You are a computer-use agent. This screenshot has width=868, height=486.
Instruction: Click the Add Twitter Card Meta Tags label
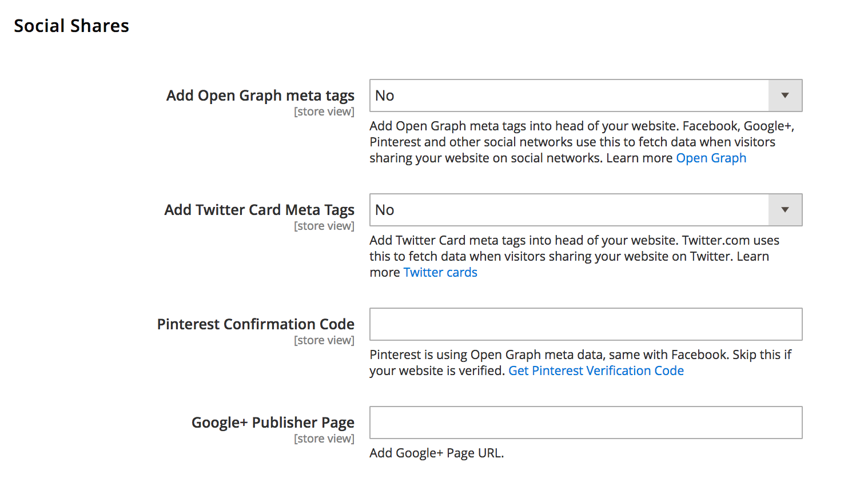[x=259, y=210]
